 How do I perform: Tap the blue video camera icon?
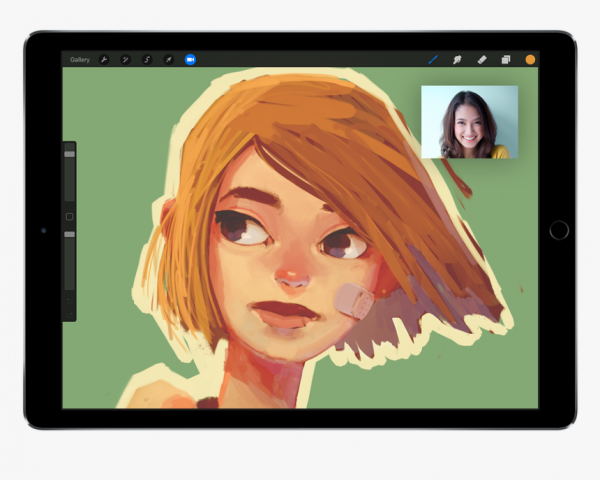click(190, 60)
